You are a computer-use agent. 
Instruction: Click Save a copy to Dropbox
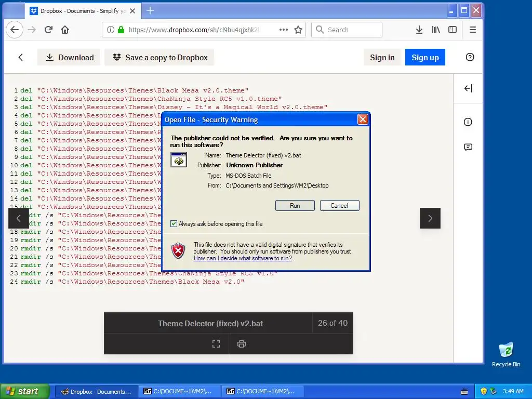pos(159,57)
